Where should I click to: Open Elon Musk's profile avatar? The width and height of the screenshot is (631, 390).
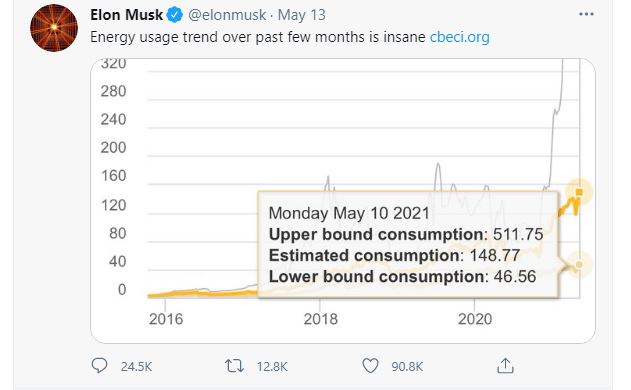tap(54, 28)
